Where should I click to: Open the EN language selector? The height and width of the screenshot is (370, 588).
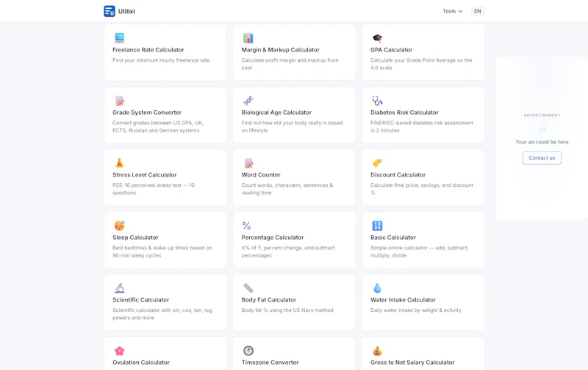tap(478, 11)
